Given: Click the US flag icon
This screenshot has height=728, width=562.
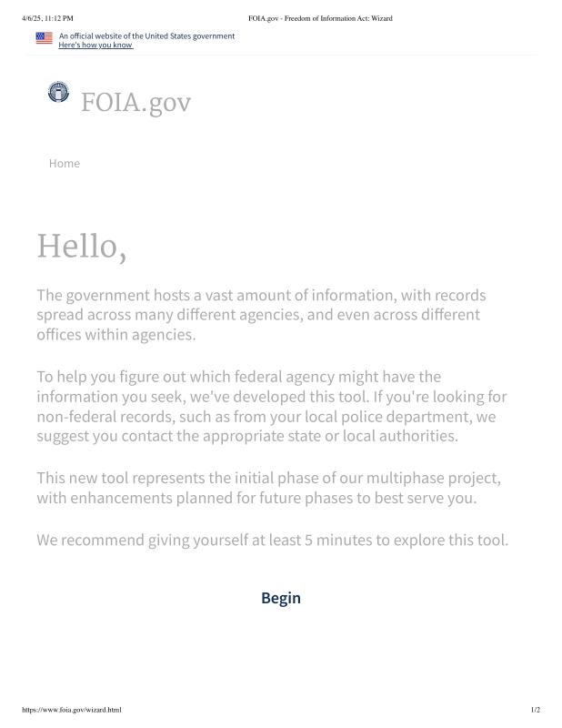Looking at the screenshot, I should point(44,38).
